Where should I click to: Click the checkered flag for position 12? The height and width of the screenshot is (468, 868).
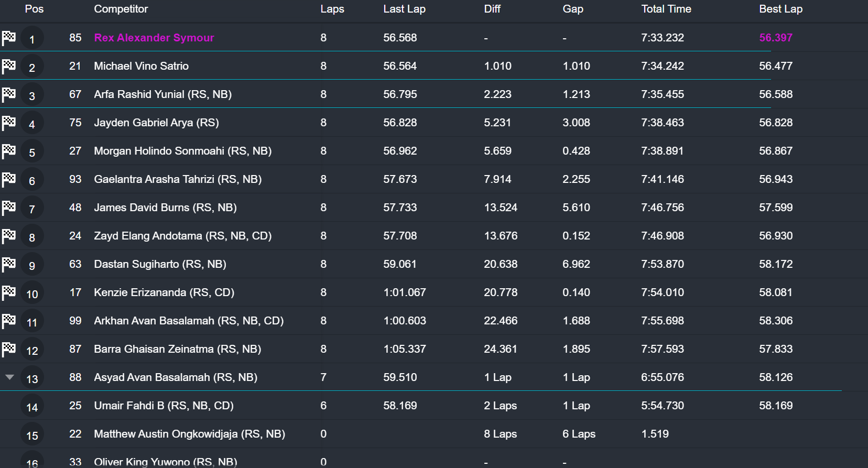9,349
